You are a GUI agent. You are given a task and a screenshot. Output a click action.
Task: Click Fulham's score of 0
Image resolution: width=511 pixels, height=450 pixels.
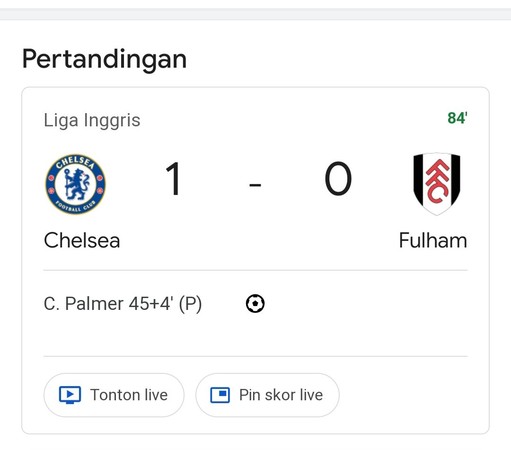[x=338, y=179]
